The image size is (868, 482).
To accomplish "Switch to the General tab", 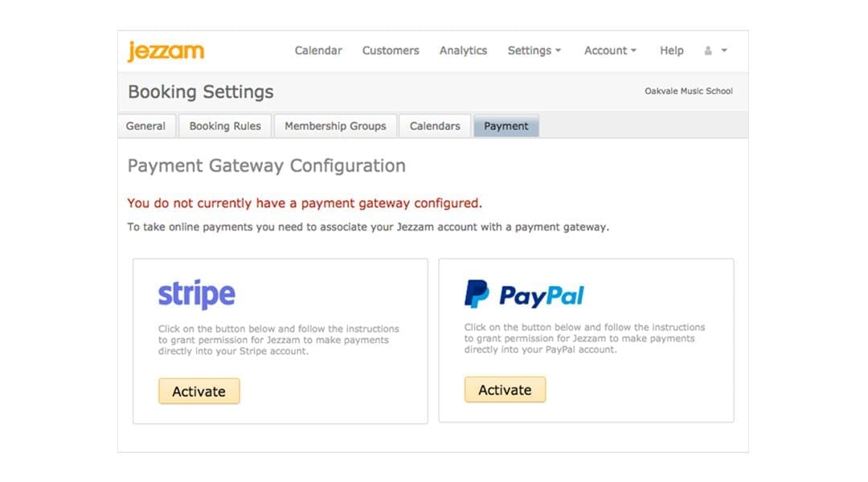I will 145,126.
